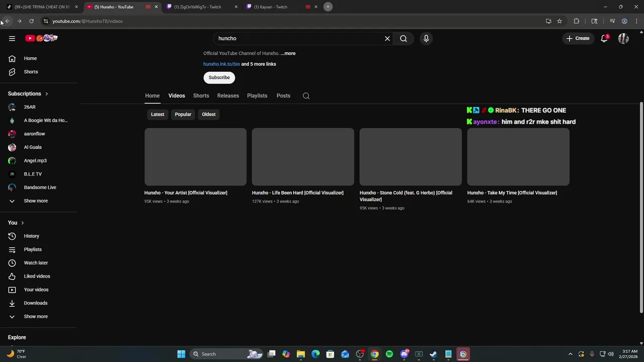Viewport: 644px width, 362px height.
Task: Run search with magnifier button
Action: 404,38
